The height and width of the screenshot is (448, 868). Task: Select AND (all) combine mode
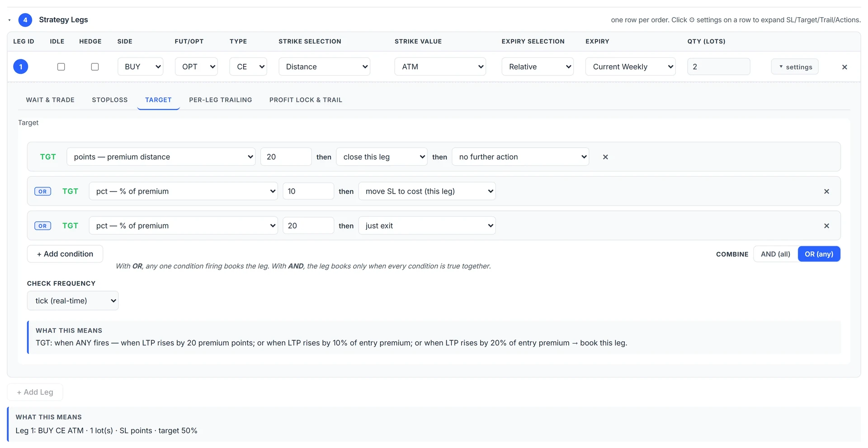point(775,254)
